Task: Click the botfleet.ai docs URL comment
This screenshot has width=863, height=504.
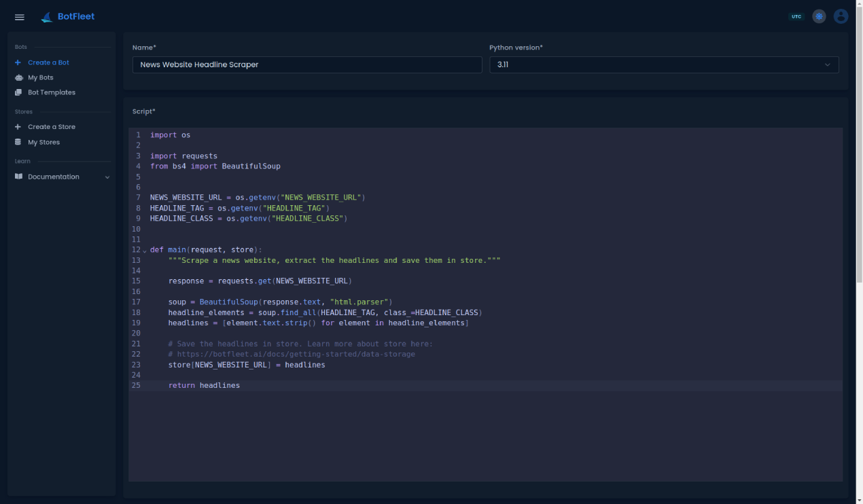Action: coord(292,355)
